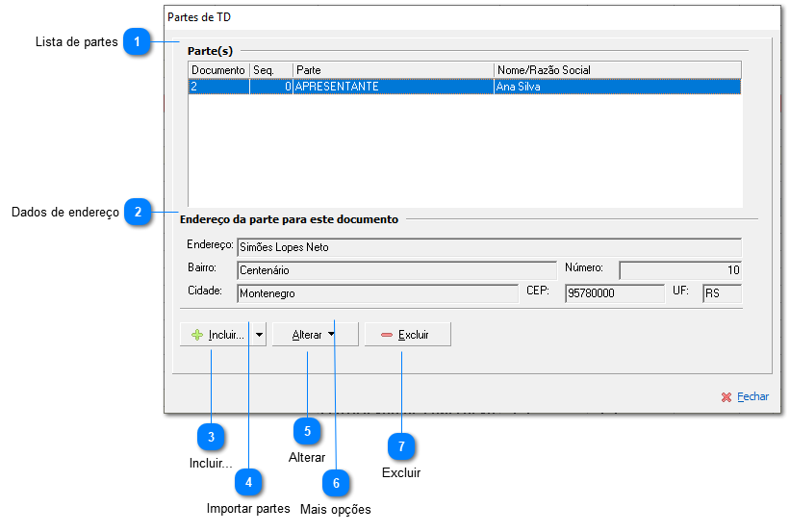Click the Excluir button with the red minus
Screen dimensions: 790x532
click(x=407, y=335)
